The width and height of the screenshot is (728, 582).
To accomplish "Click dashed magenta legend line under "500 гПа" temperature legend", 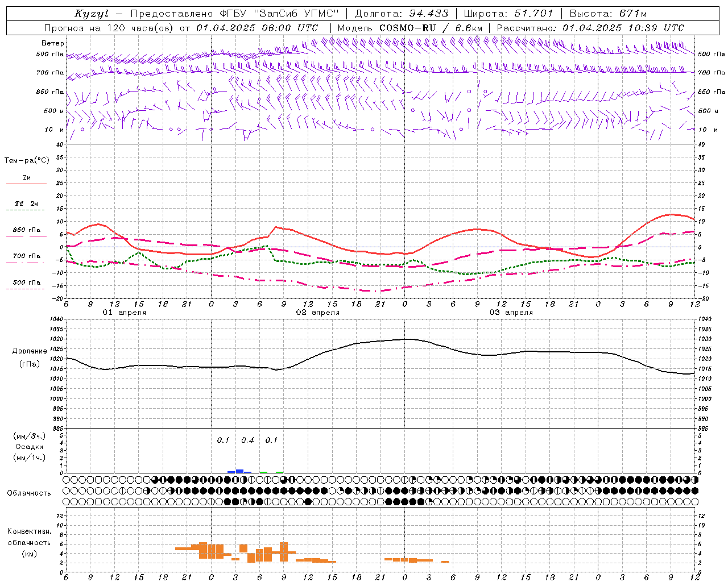I will pyautogui.click(x=25, y=289).
